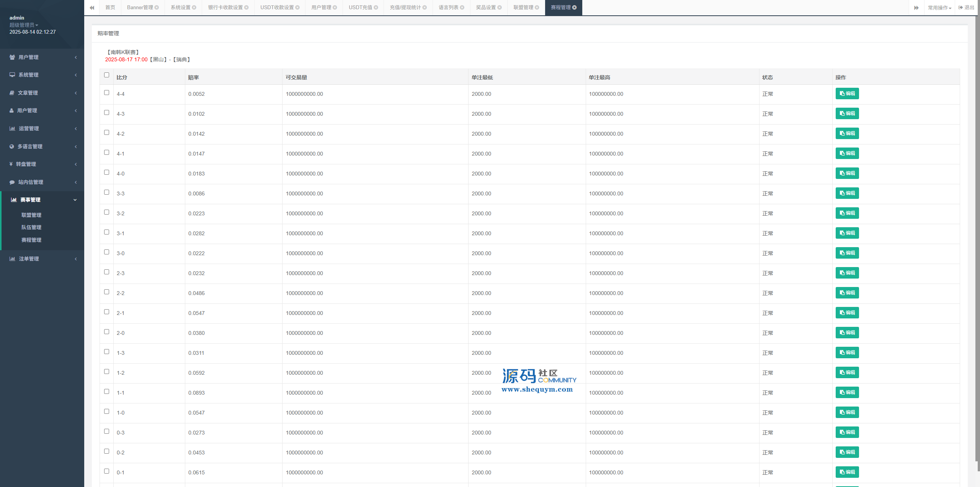Close the Banner管理 tab with its x icon
The width and height of the screenshot is (980, 487).
(157, 8)
